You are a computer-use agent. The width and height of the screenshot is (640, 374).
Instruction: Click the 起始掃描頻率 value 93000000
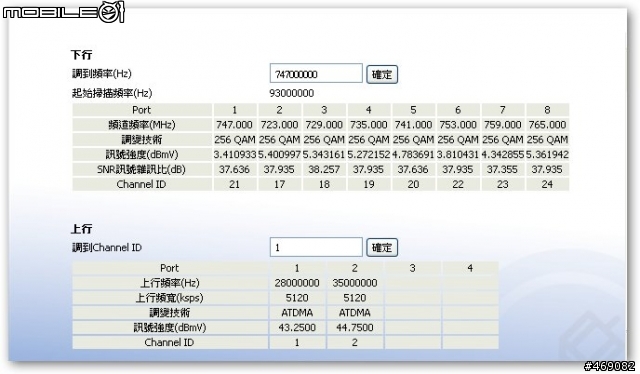coord(291,94)
